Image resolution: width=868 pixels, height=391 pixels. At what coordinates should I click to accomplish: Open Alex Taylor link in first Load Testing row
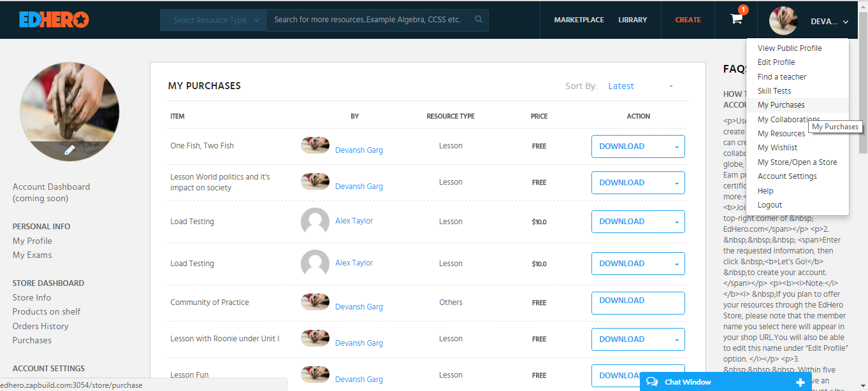354,221
